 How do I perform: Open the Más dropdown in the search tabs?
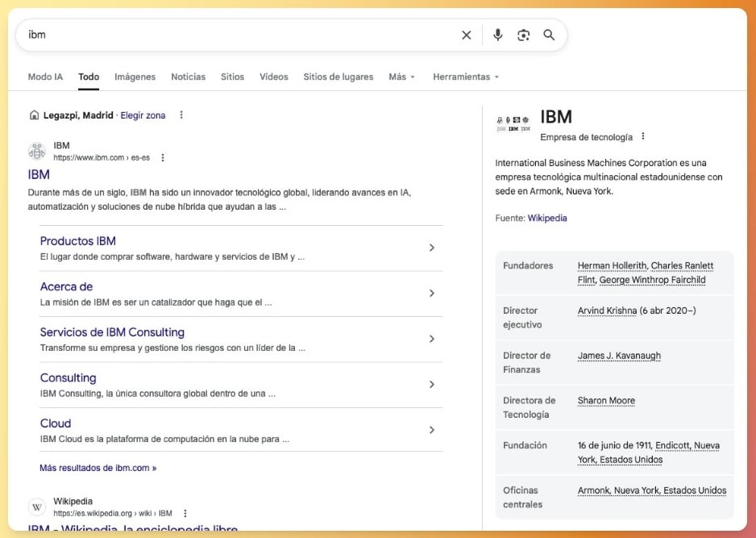tap(401, 77)
